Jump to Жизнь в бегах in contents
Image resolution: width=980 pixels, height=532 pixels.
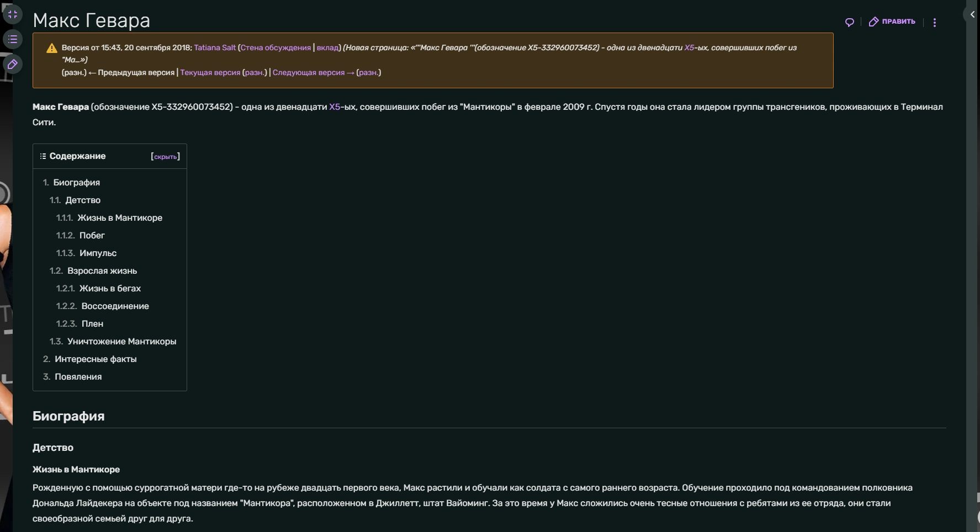[110, 288]
